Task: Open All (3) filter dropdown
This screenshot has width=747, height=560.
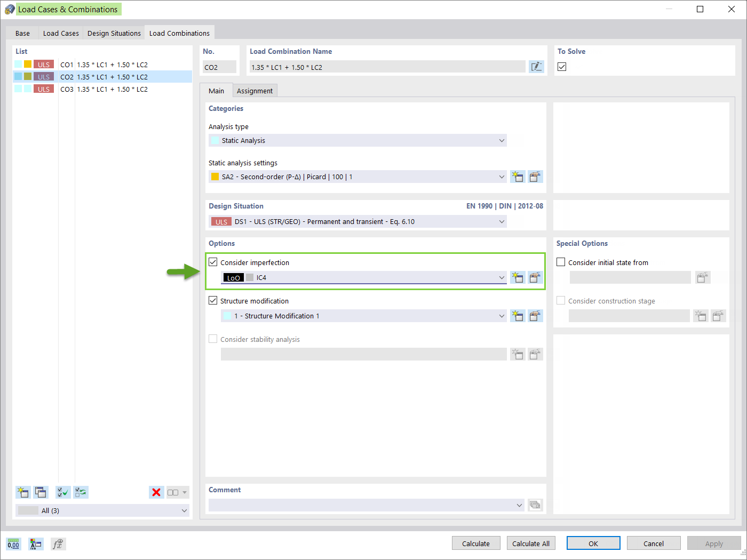Action: click(x=102, y=510)
